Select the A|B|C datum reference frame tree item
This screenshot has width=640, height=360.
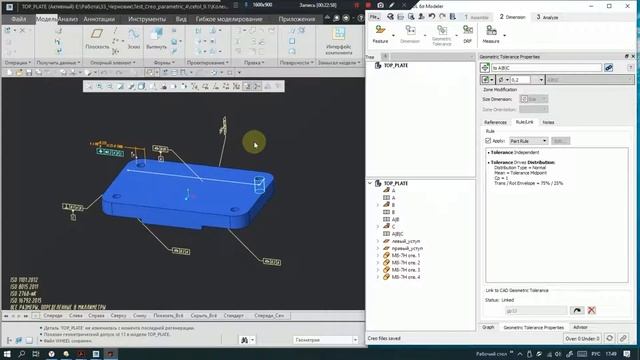[397, 234]
